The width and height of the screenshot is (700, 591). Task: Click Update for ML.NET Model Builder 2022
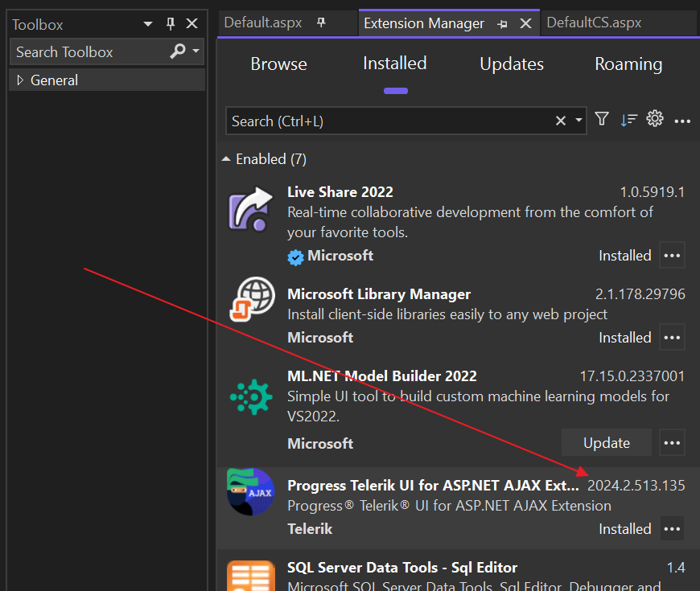(x=606, y=442)
